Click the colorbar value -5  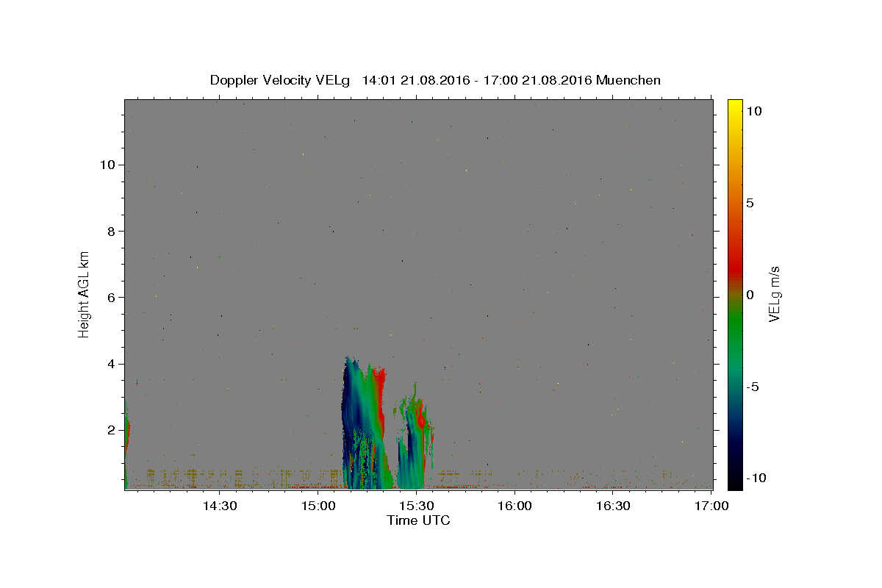click(x=752, y=387)
